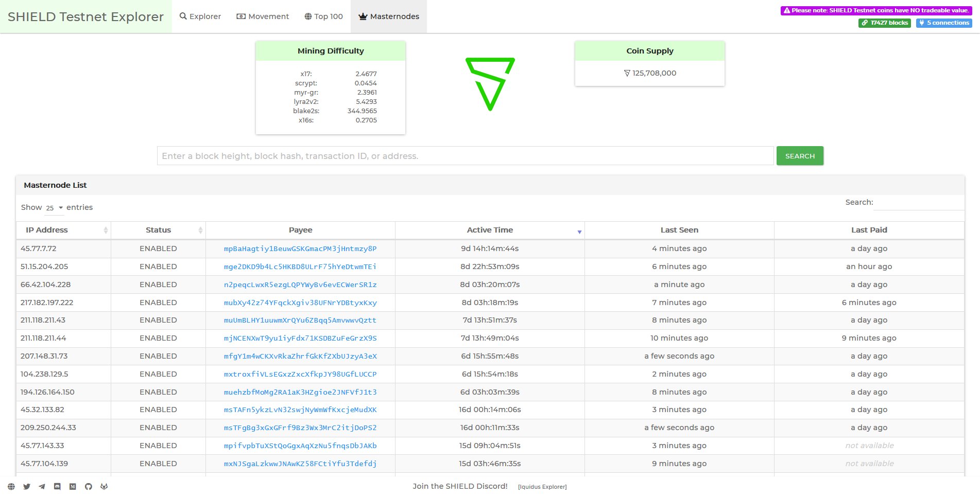Click the Last Seen column header
980x497 pixels.
click(679, 230)
